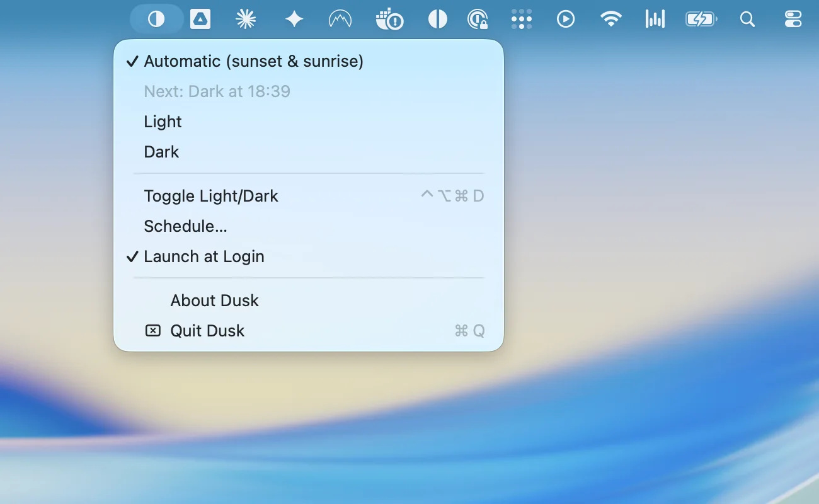
Task: Open the at-sign with padlock menu bar icon
Action: click(x=478, y=20)
